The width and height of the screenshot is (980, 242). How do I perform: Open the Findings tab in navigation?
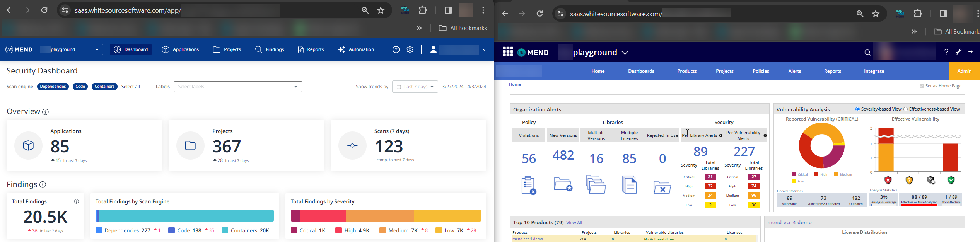point(270,49)
